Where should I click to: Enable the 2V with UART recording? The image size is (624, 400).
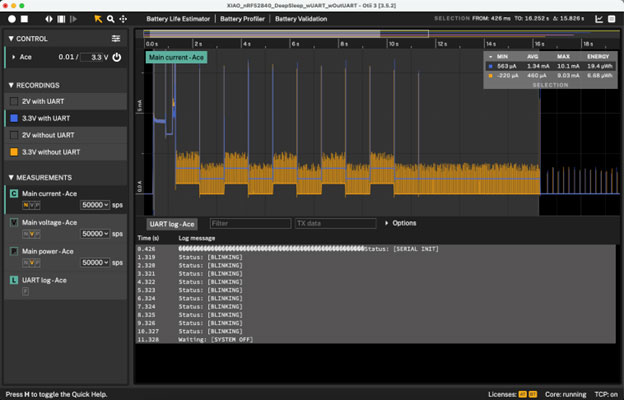click(14, 101)
